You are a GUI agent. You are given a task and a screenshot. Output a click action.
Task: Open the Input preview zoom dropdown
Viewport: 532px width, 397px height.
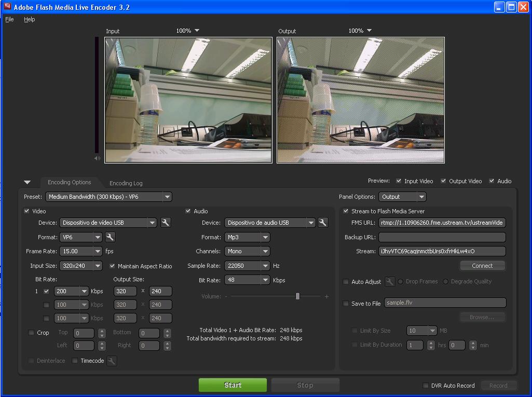click(x=187, y=31)
